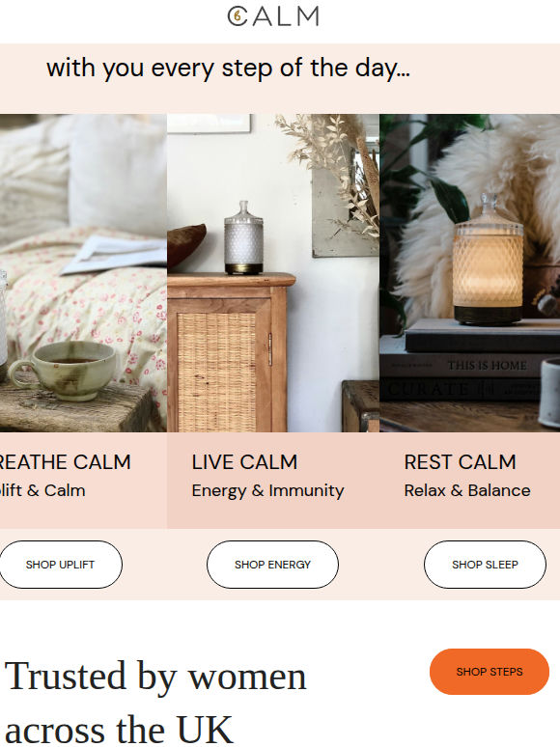Open the white diffuser on cabinet photo
This screenshot has height=747, width=560.
[x=273, y=273]
